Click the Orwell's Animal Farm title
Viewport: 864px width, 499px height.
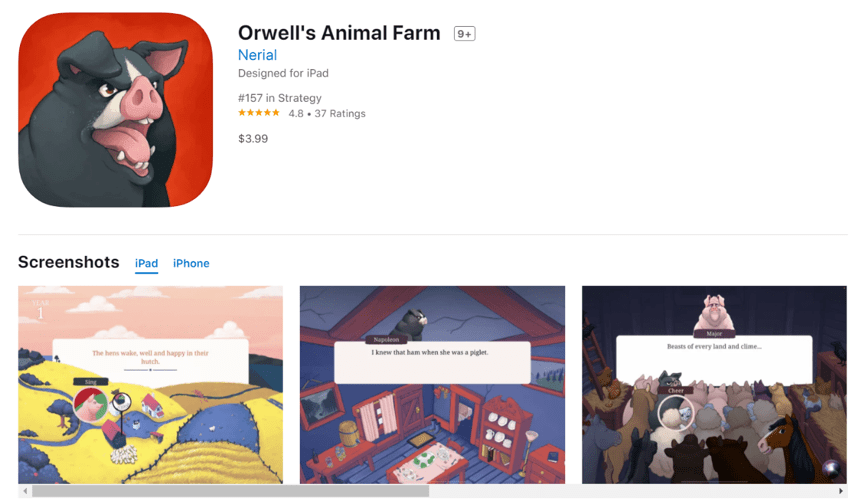[339, 33]
